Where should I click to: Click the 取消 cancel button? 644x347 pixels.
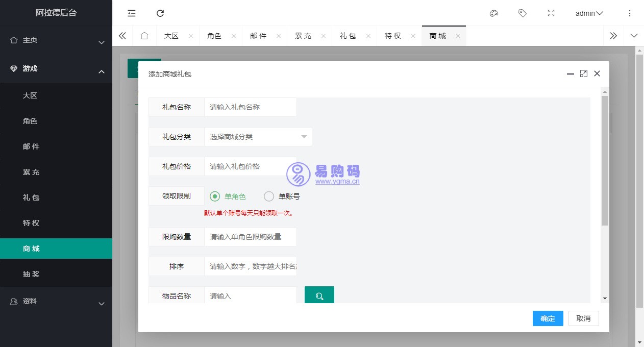click(x=583, y=318)
